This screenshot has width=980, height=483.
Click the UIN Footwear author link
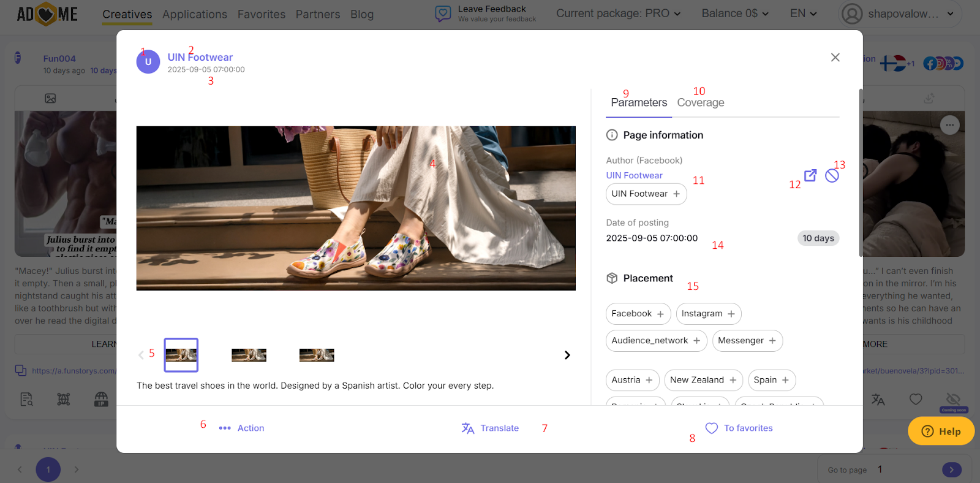[634, 175]
